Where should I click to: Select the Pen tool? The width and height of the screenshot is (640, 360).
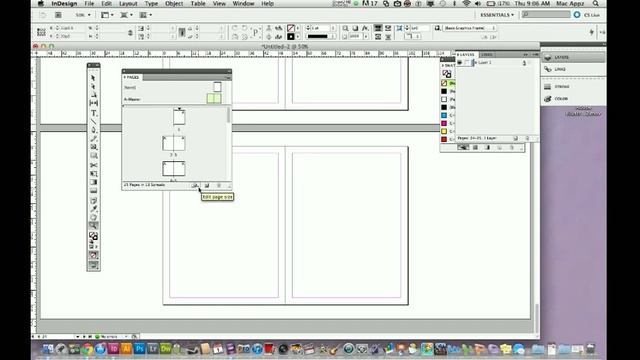tap(93, 130)
